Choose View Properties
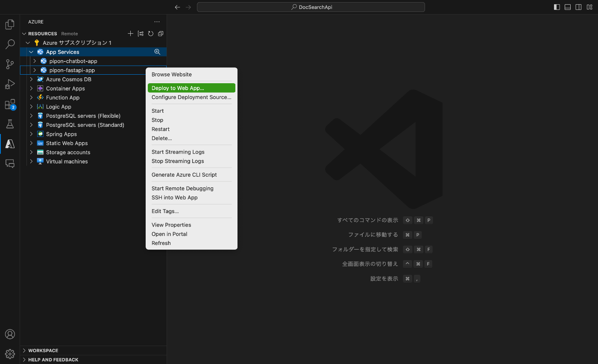Viewport: 598px width, 364px height. [191, 225]
